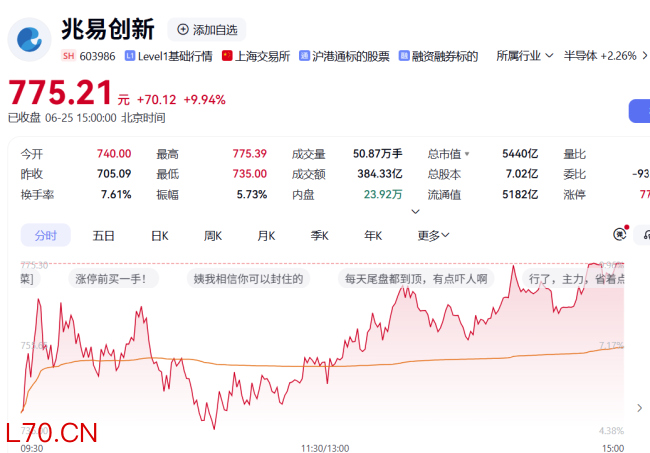Click the 总市值 value 5440亿

click(520, 154)
